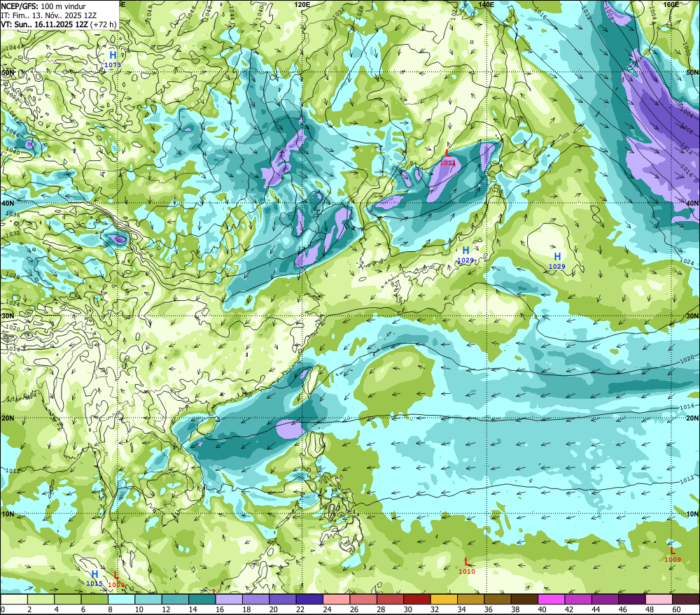Click the magenta 40-42 legend swatch
The height and width of the screenshot is (615, 700).
point(552,599)
